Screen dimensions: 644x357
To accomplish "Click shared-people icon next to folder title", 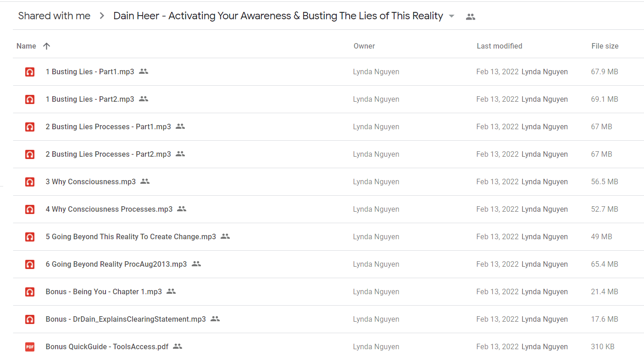I will 471,17.
